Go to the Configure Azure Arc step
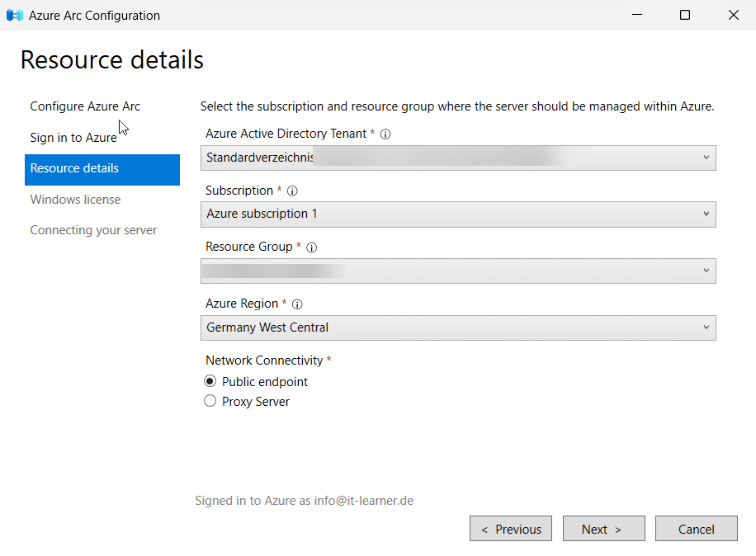 [x=85, y=106]
